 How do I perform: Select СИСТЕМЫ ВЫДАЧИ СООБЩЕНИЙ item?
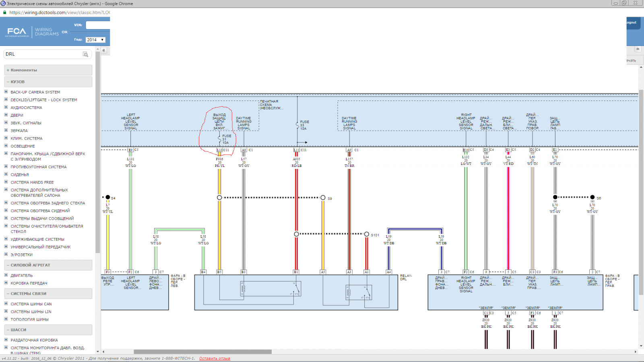tap(42, 218)
